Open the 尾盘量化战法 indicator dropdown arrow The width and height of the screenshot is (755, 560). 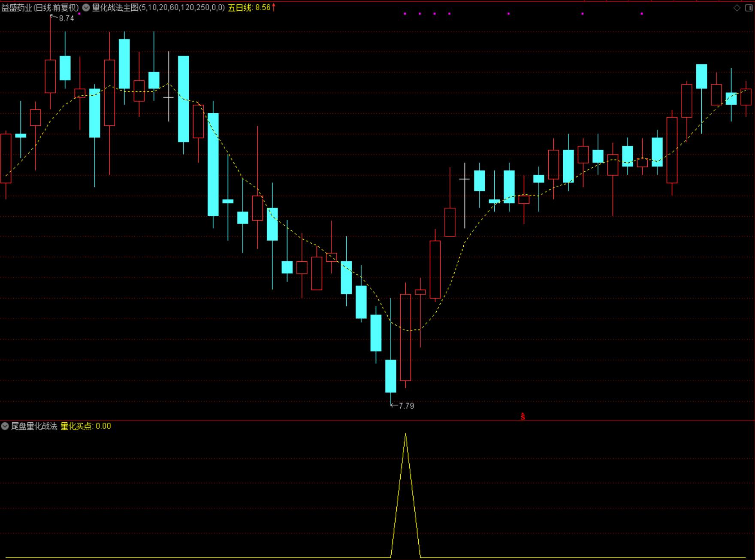point(5,426)
